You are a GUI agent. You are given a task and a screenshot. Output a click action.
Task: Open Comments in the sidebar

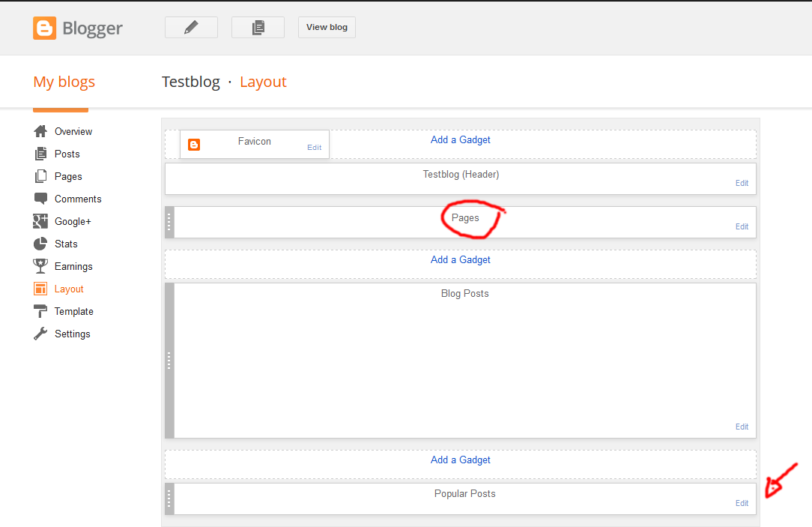(78, 199)
